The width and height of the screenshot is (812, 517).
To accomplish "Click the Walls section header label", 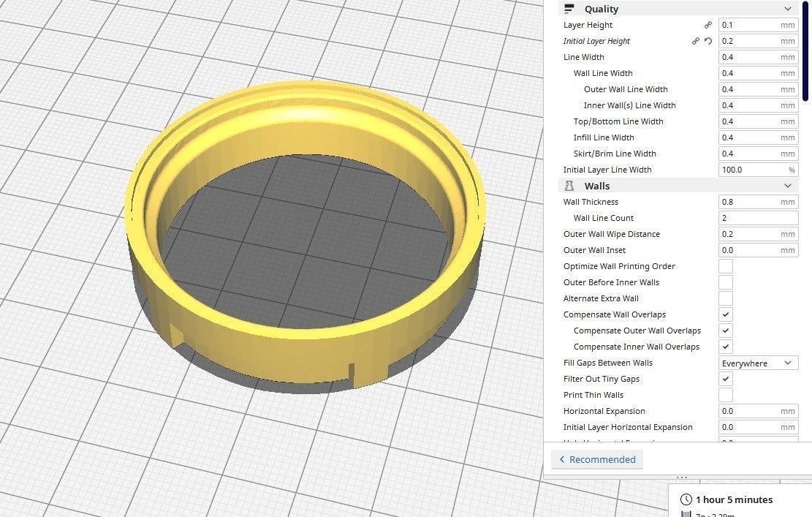I will click(597, 186).
